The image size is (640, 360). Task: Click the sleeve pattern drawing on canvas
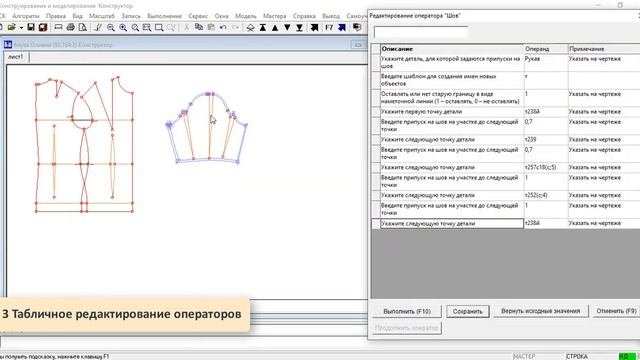click(x=207, y=128)
